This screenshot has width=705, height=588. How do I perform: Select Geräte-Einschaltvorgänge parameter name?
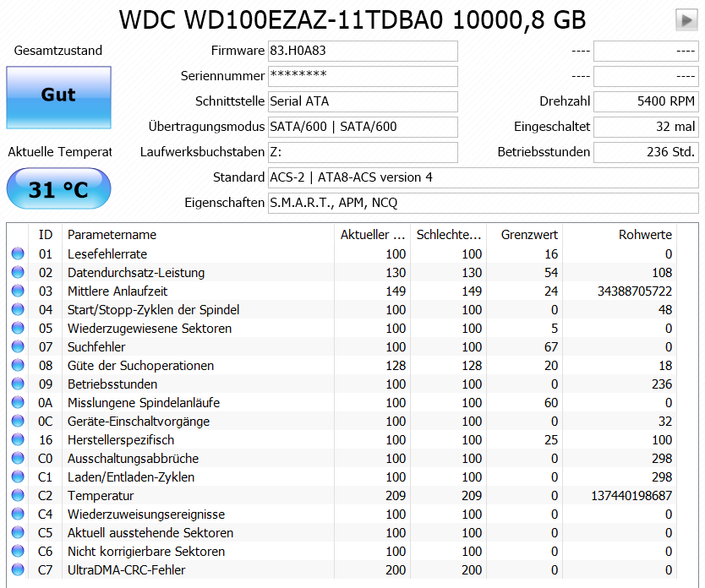139,422
